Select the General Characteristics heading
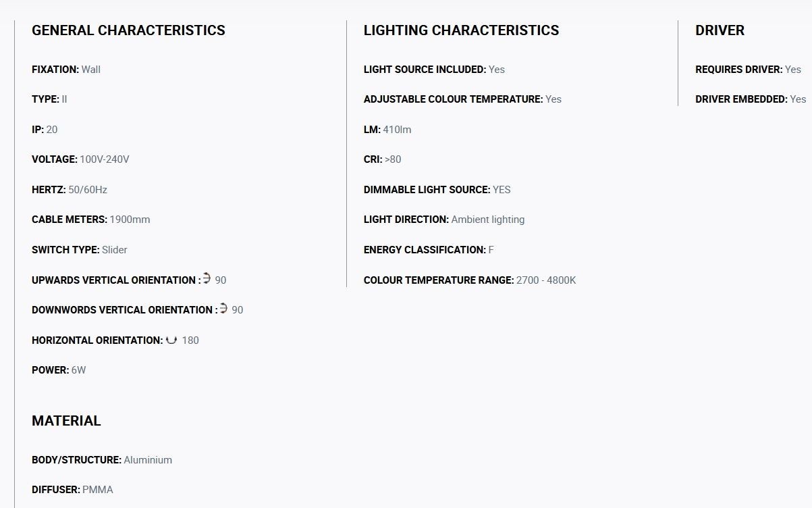 point(128,30)
